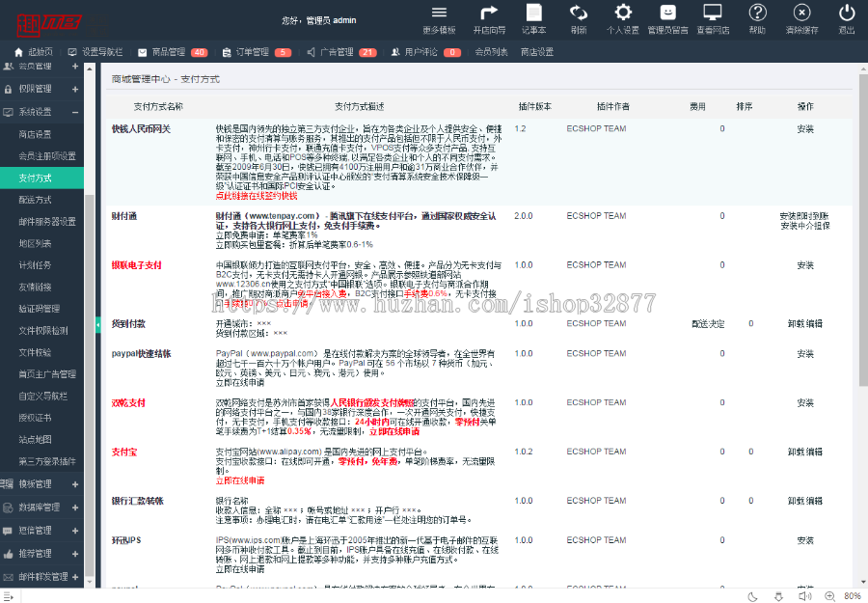The height and width of the screenshot is (603, 868).
Task: Open 管理员留言 admin message icon
Action: pos(667,19)
